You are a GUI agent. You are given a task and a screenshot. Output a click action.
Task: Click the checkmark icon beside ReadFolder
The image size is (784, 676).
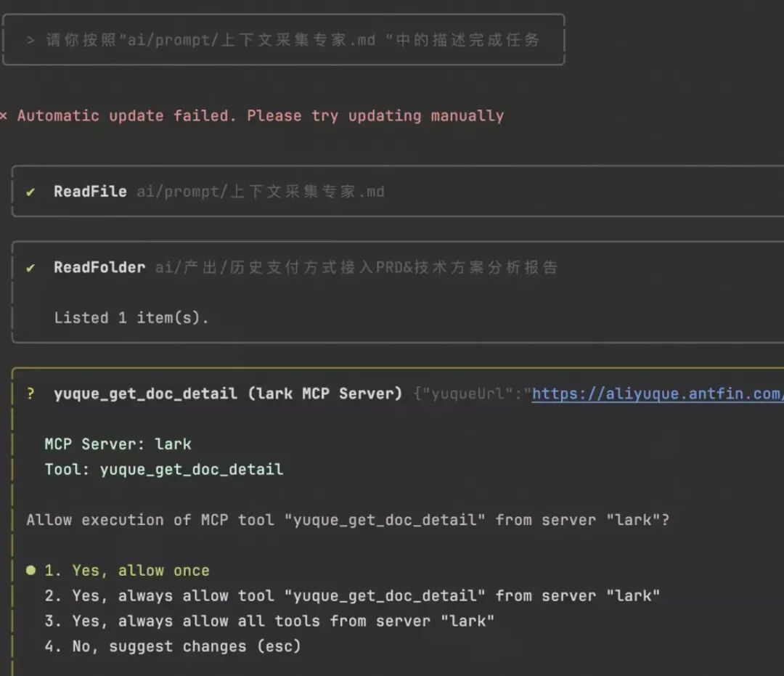tap(30, 267)
